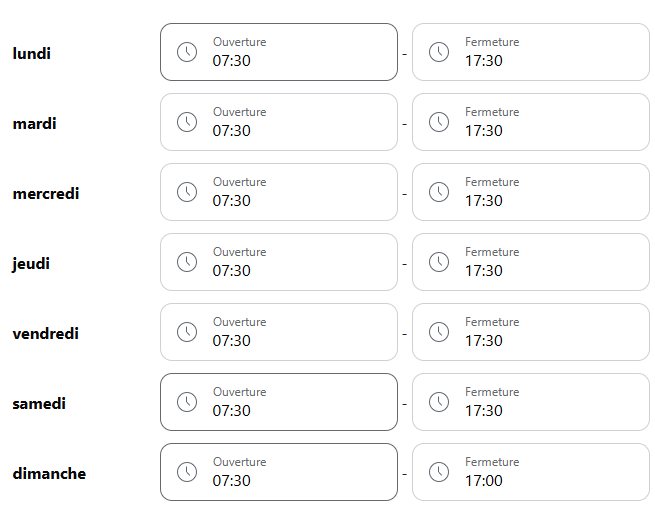
Task: Click the clock icon for lundi Ouverture
Action: pyautogui.click(x=187, y=52)
